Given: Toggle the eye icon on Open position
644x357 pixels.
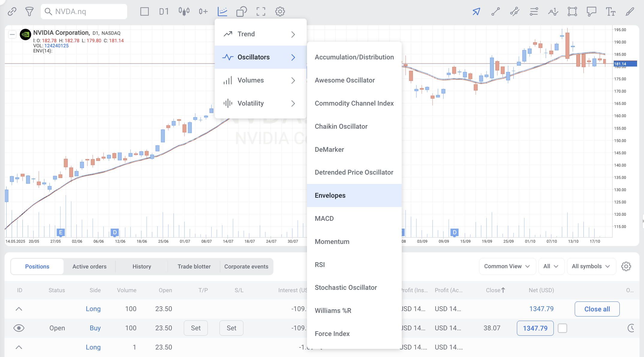Looking at the screenshot, I should point(19,328).
